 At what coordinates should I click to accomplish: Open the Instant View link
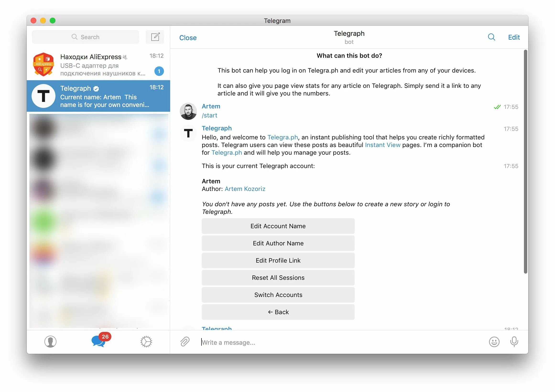[x=382, y=145]
